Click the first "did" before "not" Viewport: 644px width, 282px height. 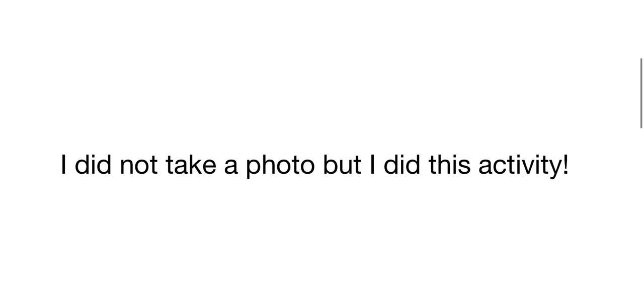[x=93, y=165]
